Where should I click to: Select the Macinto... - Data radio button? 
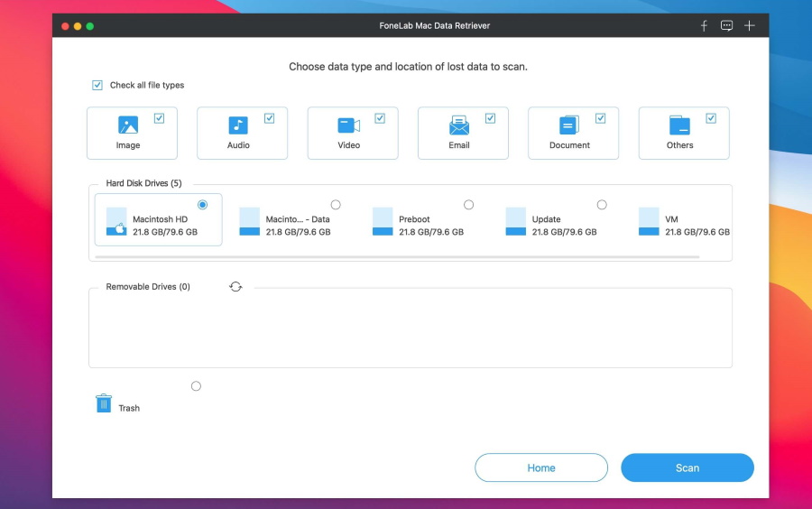click(x=336, y=205)
